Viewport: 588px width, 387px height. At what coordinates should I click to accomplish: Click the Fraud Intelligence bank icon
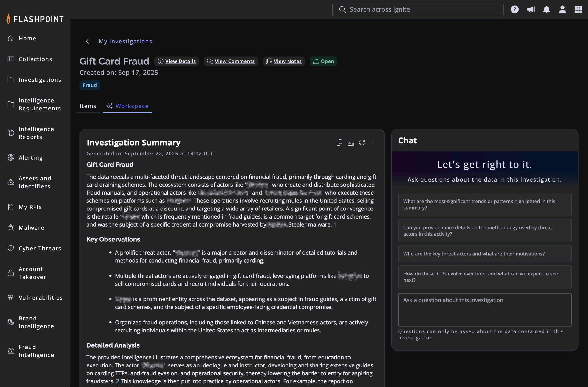pos(11,351)
